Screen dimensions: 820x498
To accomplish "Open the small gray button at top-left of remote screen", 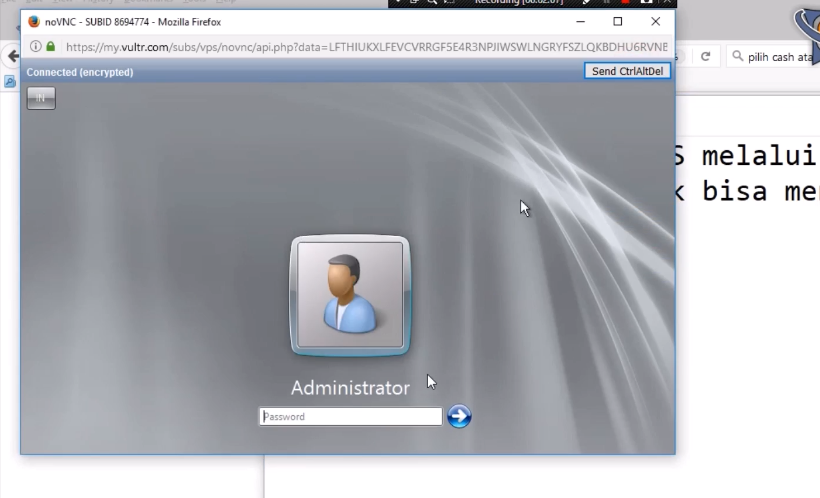I will tap(41, 98).
